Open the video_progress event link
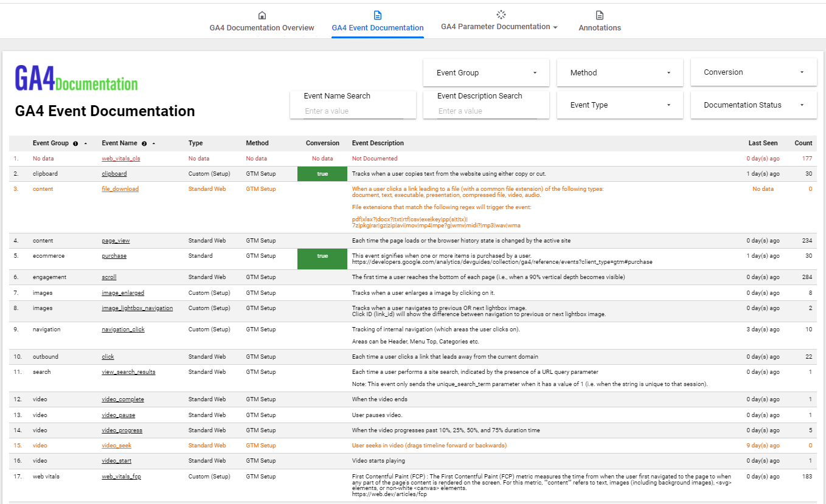Image resolution: width=826 pixels, height=504 pixels. (x=122, y=430)
